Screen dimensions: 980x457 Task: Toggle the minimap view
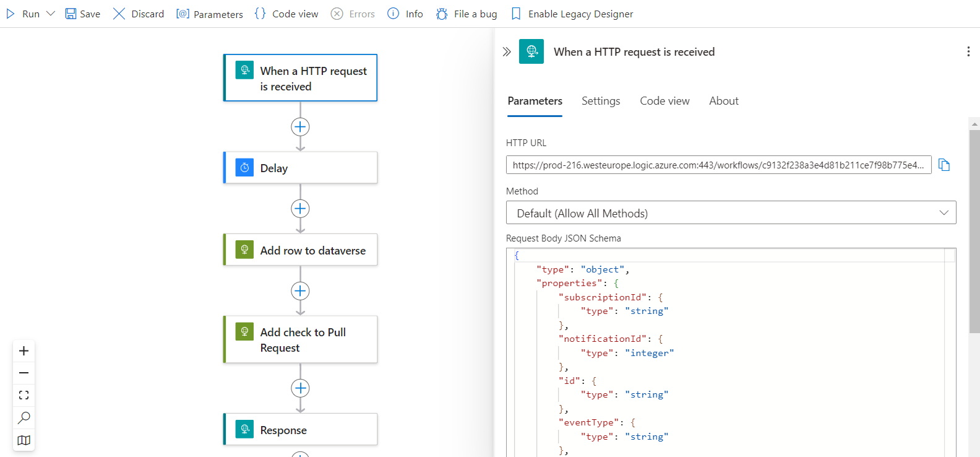click(24, 440)
